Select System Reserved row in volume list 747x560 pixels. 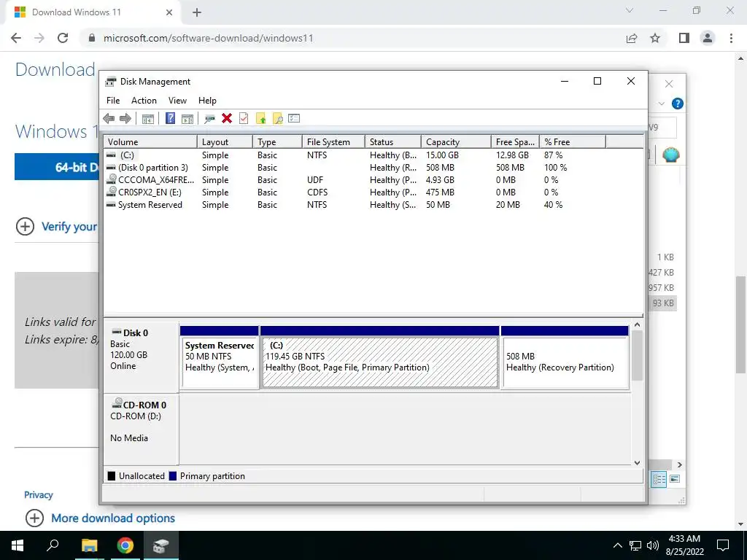pyautogui.click(x=373, y=205)
